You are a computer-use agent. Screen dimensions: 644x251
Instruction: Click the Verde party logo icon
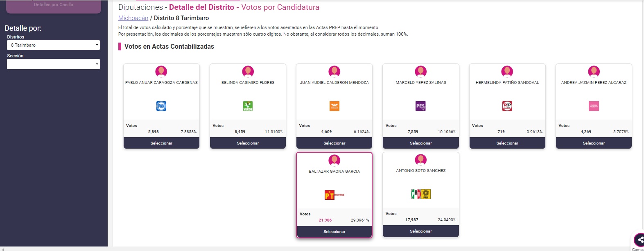pos(248,106)
